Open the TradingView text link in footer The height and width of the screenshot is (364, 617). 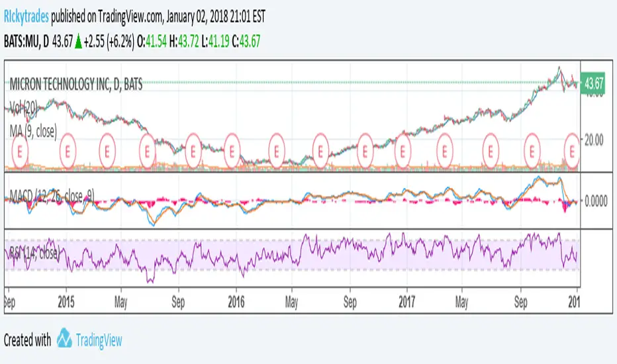tap(99, 340)
